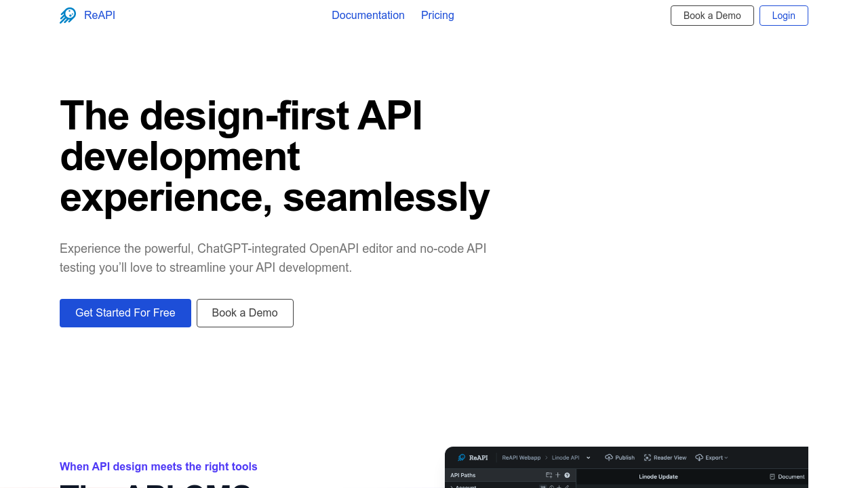Open history via the clock icon beside Account

coord(551,486)
